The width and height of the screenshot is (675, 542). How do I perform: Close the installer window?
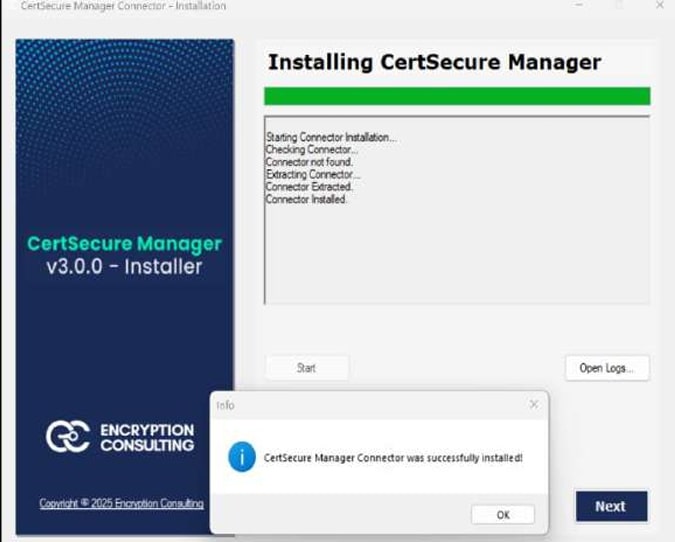(659, 5)
